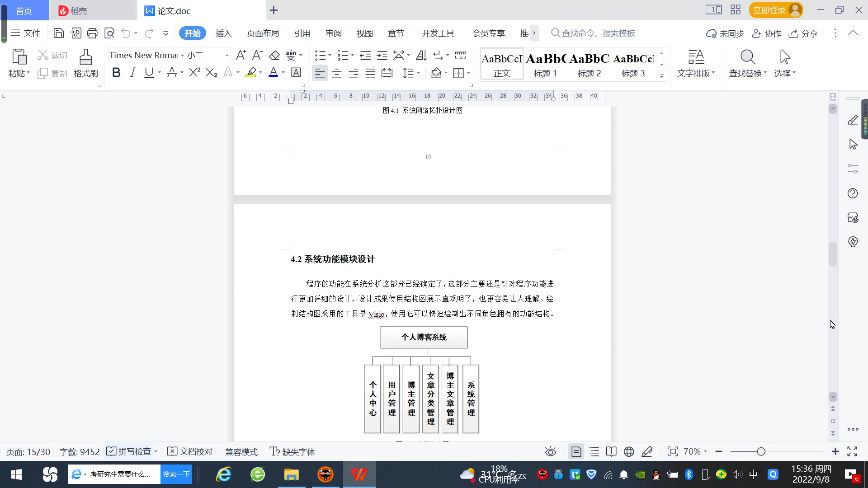Decrease font size with A- icon
The image size is (868, 488).
tap(257, 55)
